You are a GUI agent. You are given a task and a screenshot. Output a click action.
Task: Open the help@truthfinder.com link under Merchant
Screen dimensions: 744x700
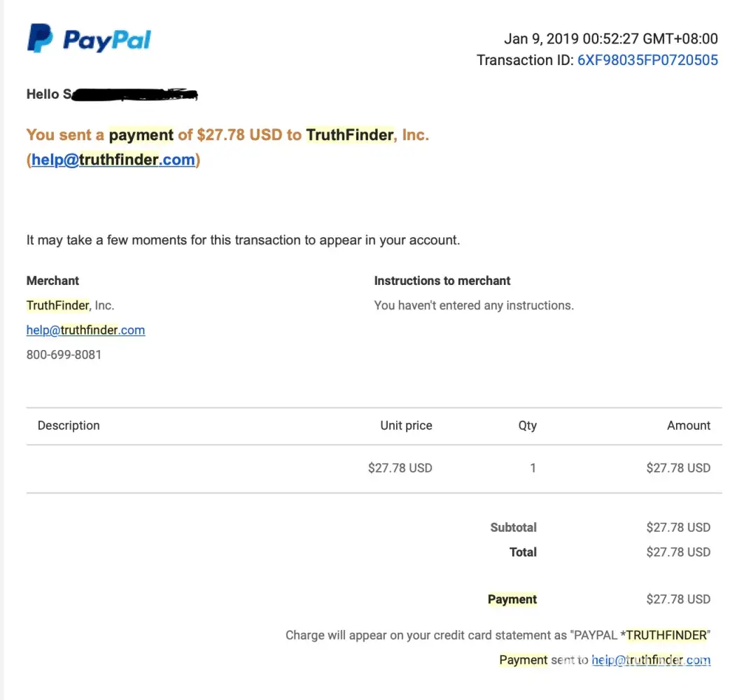point(85,330)
